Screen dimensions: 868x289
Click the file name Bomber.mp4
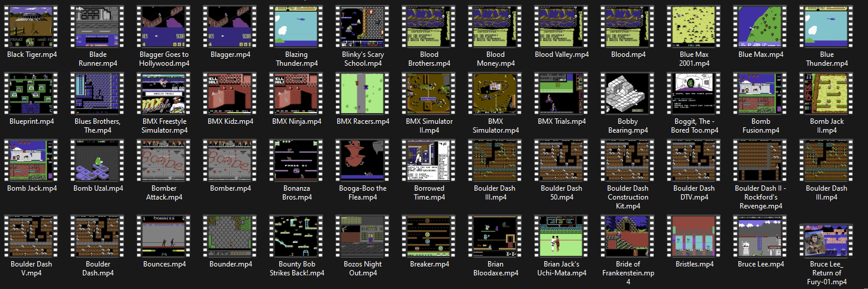[x=231, y=188]
